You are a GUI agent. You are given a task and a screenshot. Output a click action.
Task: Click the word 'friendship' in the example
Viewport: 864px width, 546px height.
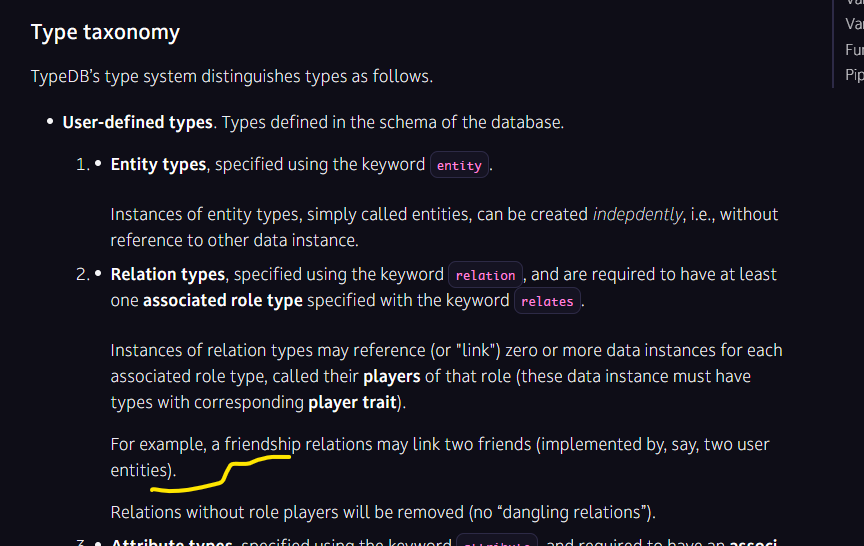tap(262, 444)
